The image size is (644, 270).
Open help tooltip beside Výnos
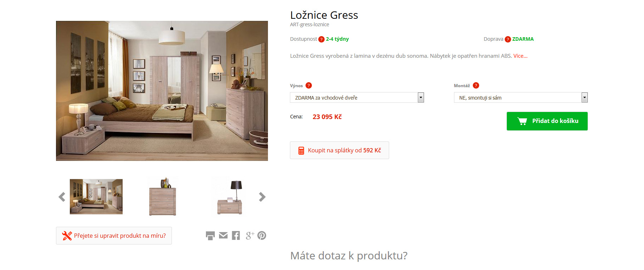tap(309, 85)
